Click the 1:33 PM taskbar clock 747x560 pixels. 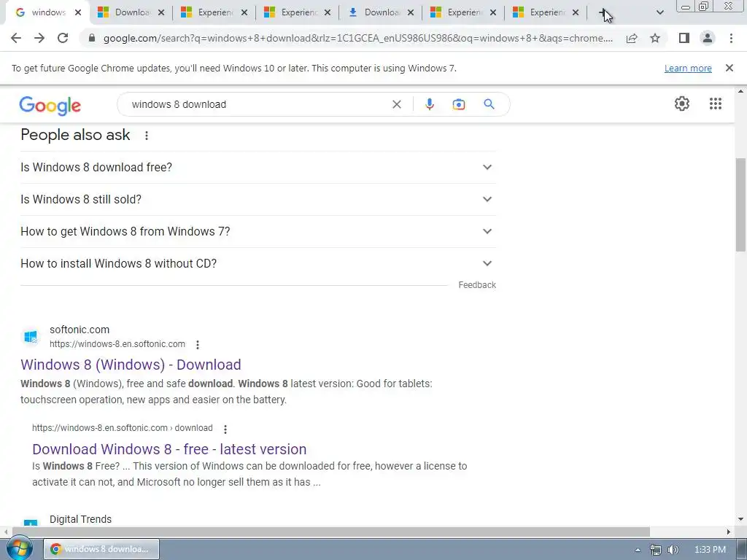[x=710, y=550]
